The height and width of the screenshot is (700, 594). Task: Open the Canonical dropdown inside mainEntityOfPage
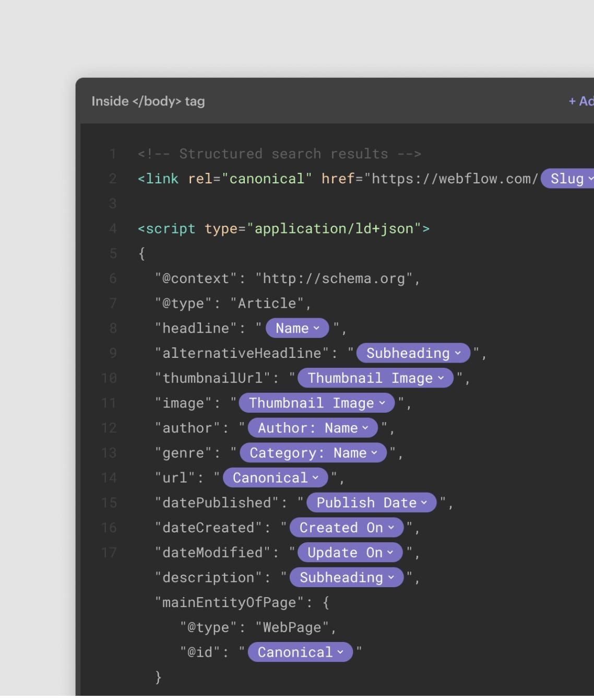299,652
